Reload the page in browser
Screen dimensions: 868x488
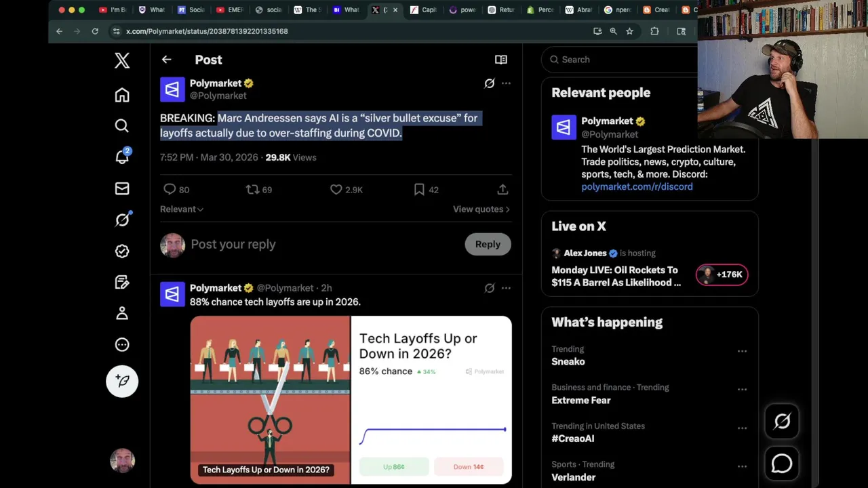click(95, 31)
